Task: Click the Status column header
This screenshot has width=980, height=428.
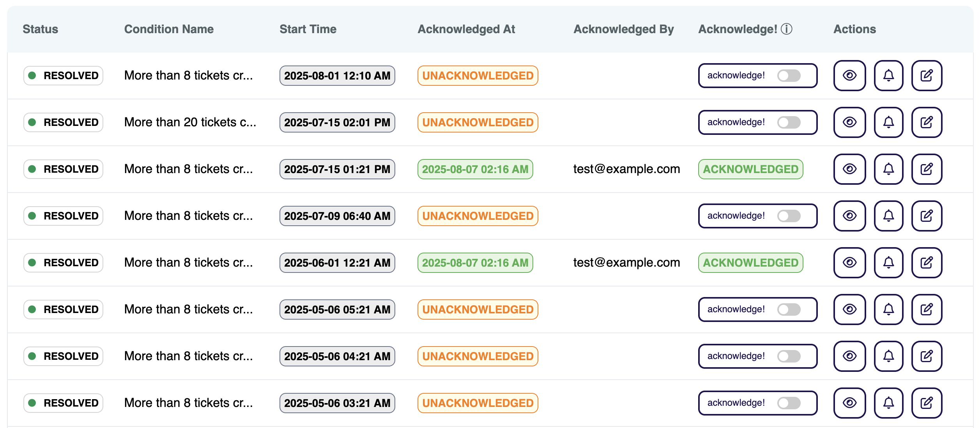Action: (x=40, y=29)
